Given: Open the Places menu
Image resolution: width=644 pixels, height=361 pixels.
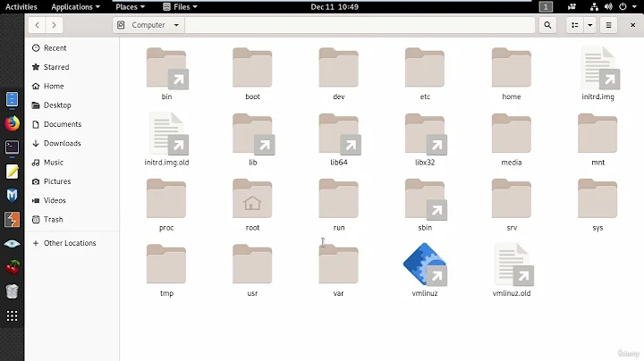Looking at the screenshot, I should coord(130,6).
